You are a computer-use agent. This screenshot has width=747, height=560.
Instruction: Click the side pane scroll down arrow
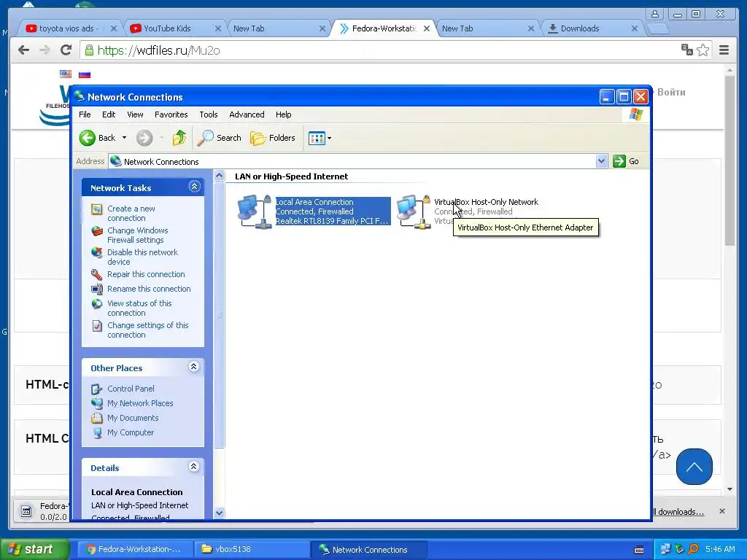click(x=219, y=513)
